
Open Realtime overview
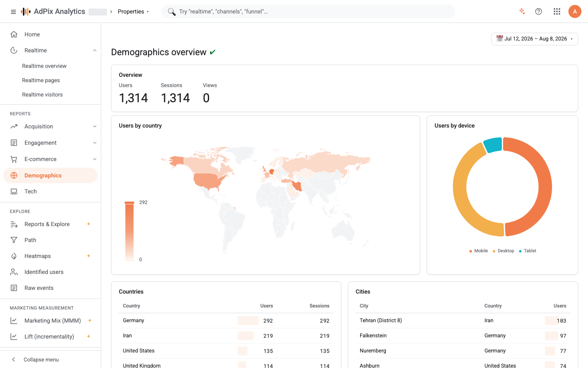click(44, 66)
